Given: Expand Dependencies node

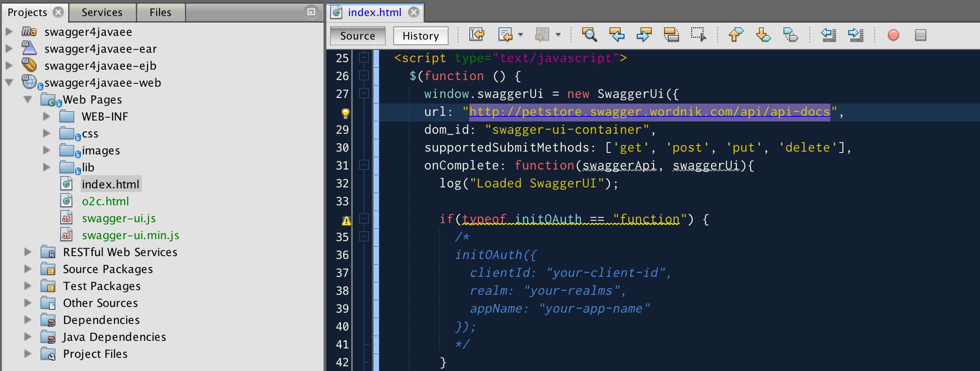Looking at the screenshot, I should (x=28, y=320).
